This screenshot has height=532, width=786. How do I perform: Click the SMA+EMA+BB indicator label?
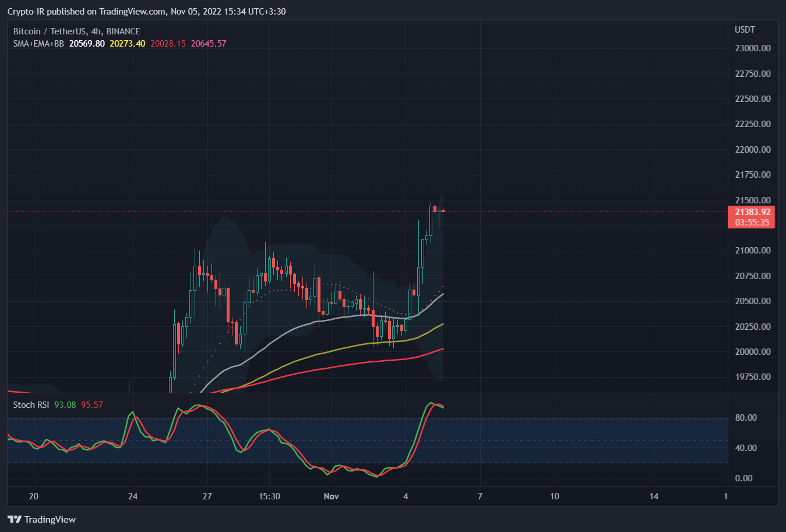click(38, 44)
